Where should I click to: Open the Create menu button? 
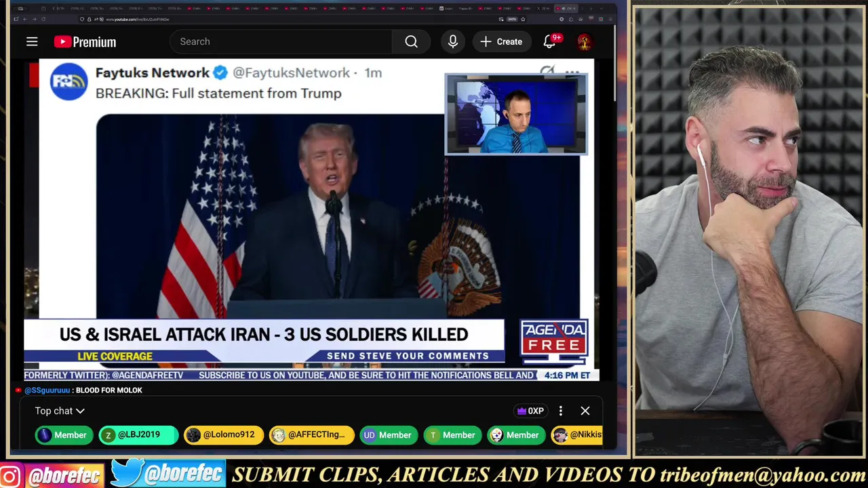coord(502,42)
